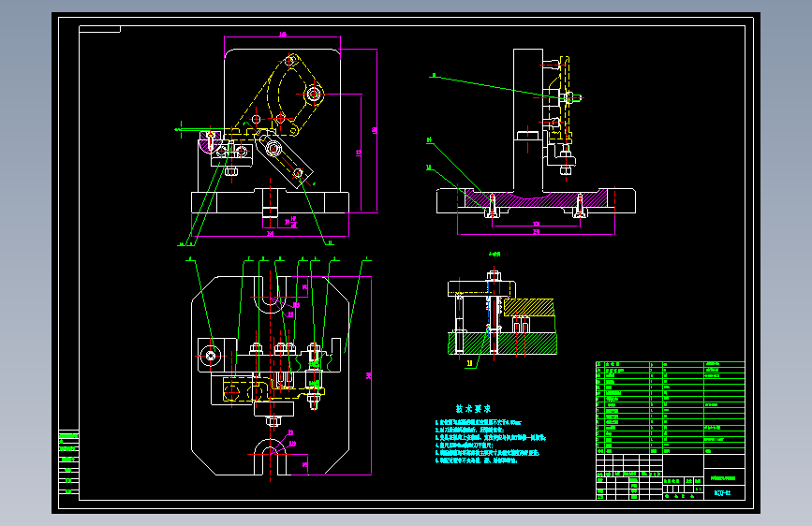Viewport: 812px width, 526px height.
Task: Click the hex bolt head below front-view clamp block
Action: click(x=231, y=171)
